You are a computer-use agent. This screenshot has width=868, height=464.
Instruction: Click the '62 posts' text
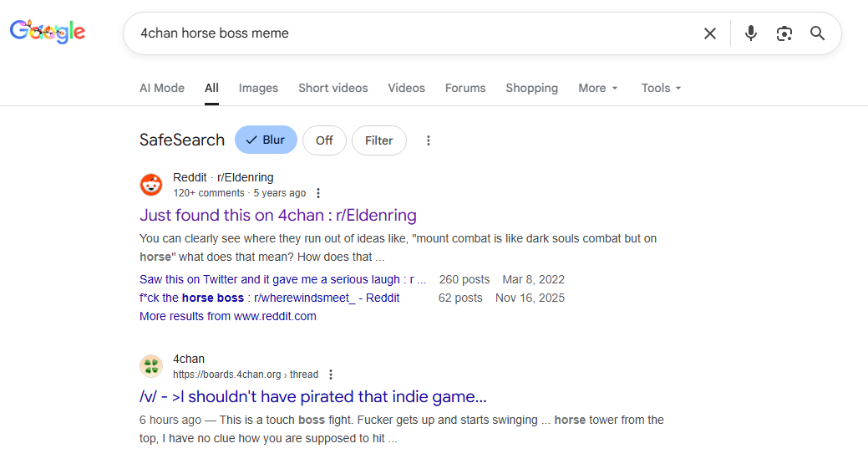coord(460,298)
